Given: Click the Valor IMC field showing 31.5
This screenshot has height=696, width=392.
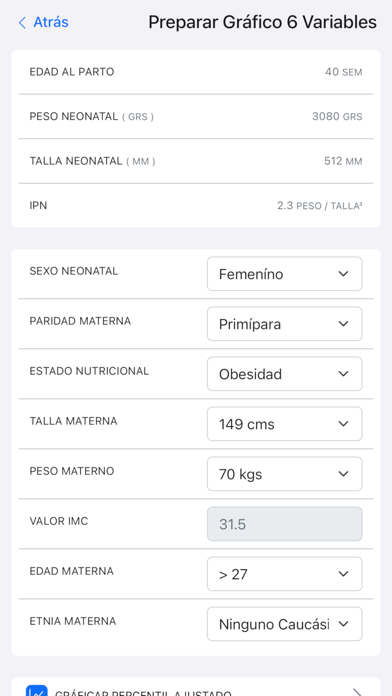Looking at the screenshot, I should click(285, 524).
